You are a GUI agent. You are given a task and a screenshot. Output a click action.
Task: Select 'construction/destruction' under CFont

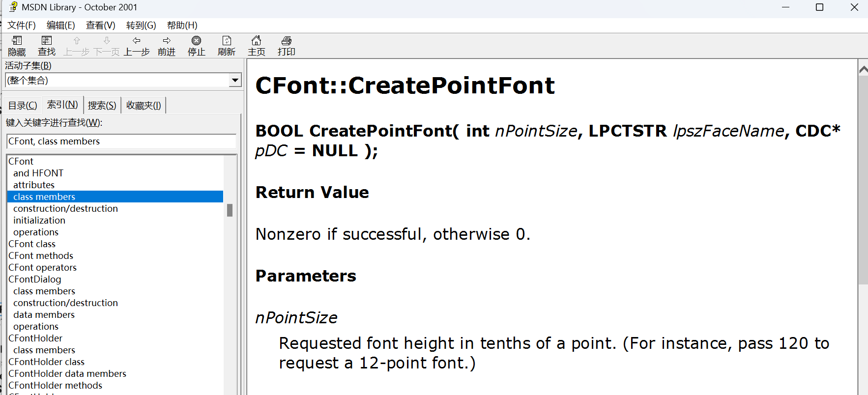tap(65, 208)
